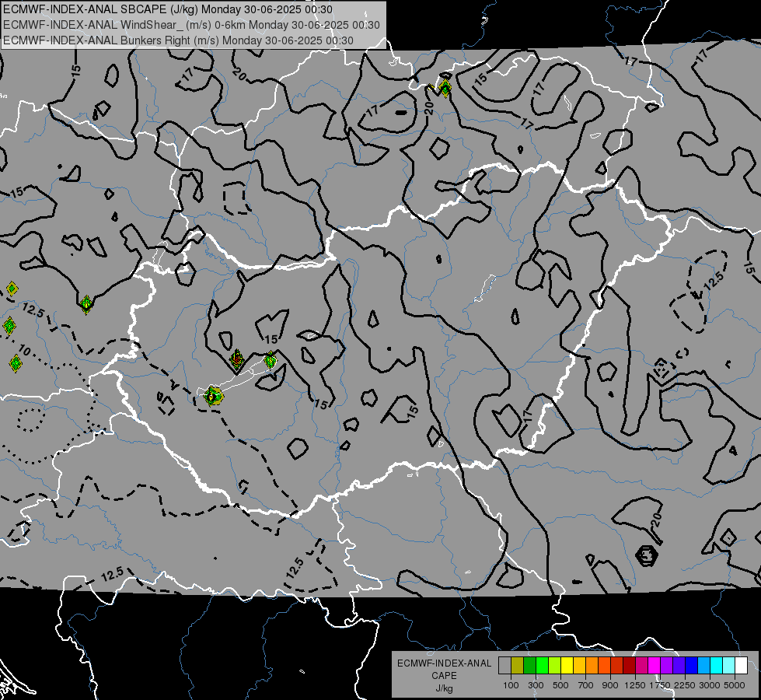Screen dimensions: 761x700
Task: Click the 1250 legend value
Action: tap(635, 685)
